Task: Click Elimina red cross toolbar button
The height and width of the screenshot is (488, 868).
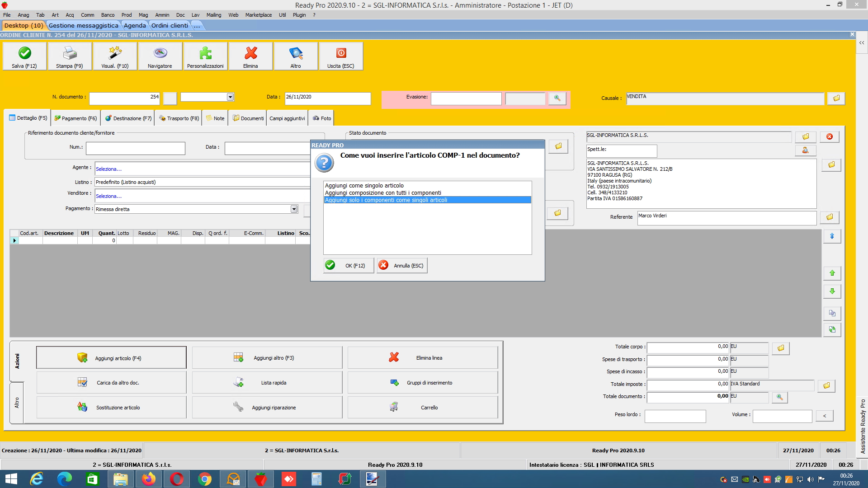Action: tap(250, 56)
